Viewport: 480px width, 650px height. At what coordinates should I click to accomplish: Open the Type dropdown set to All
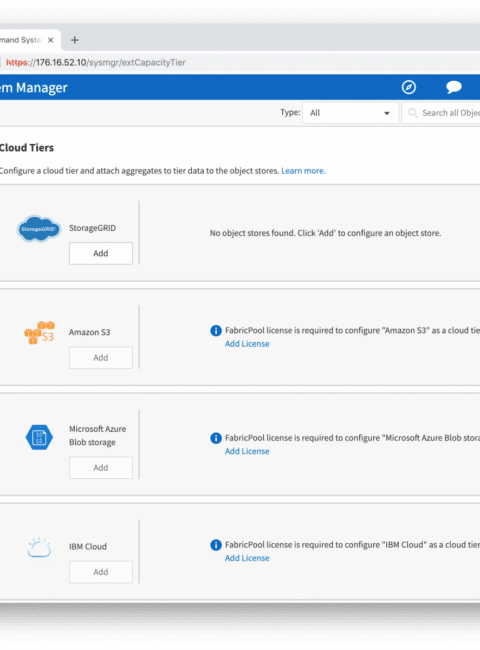350,113
